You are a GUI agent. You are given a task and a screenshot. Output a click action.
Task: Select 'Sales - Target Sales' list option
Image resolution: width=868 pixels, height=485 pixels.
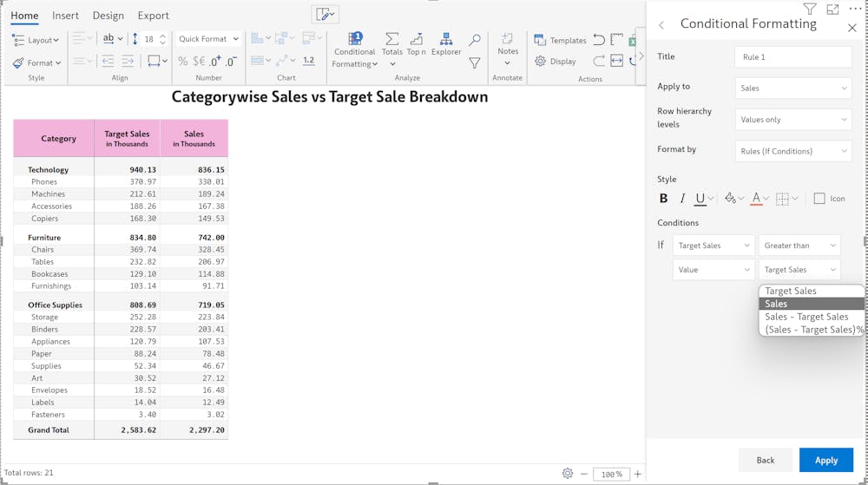pyautogui.click(x=811, y=317)
